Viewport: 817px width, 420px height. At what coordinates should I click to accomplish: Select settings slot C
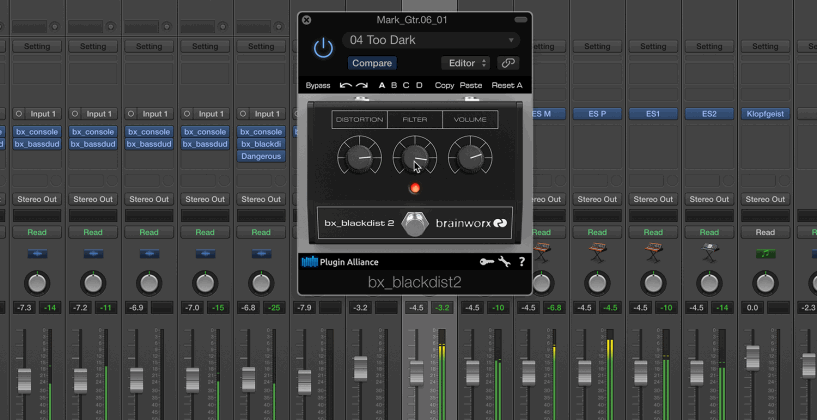click(x=406, y=85)
